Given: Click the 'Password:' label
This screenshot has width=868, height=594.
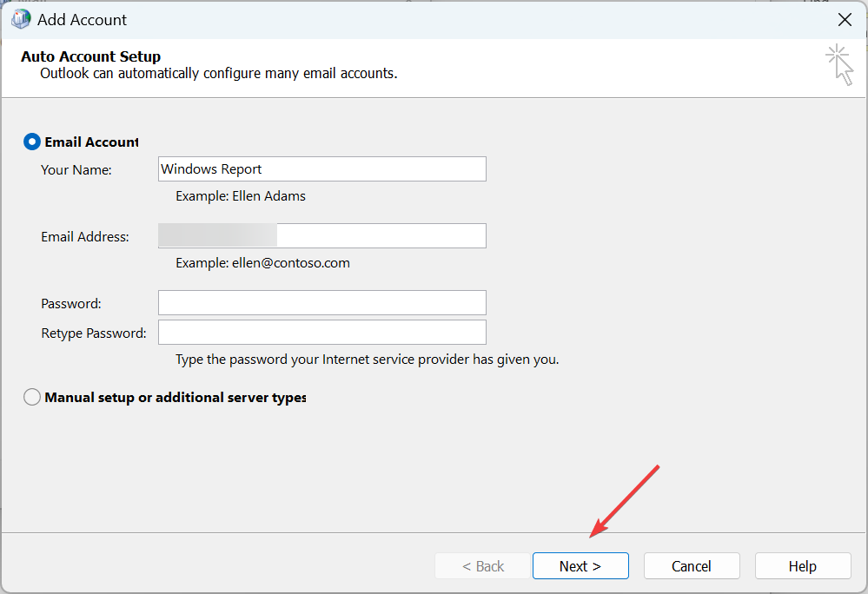Looking at the screenshot, I should (x=71, y=304).
